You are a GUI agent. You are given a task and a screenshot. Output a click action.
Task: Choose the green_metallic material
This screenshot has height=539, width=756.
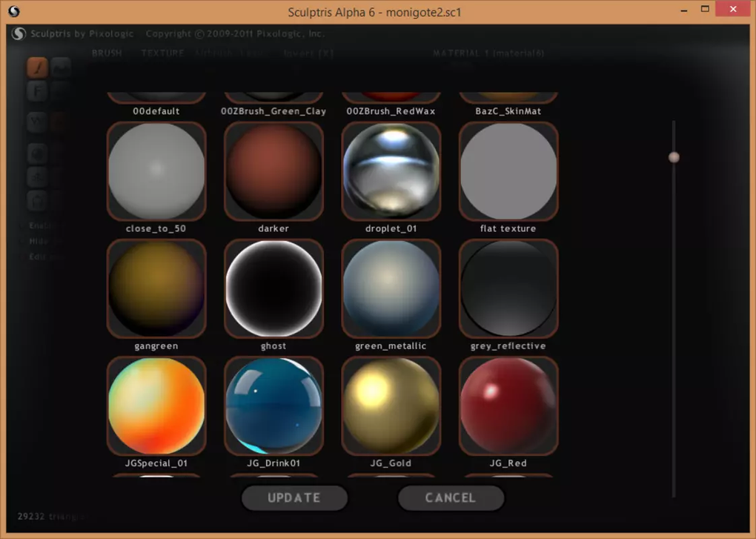(x=391, y=288)
